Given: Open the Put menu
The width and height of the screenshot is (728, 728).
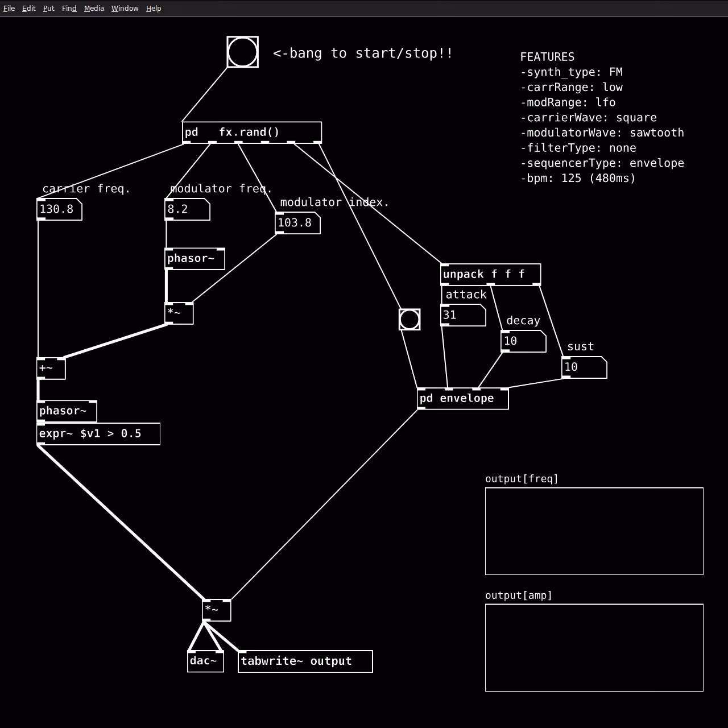Looking at the screenshot, I should point(49,9).
